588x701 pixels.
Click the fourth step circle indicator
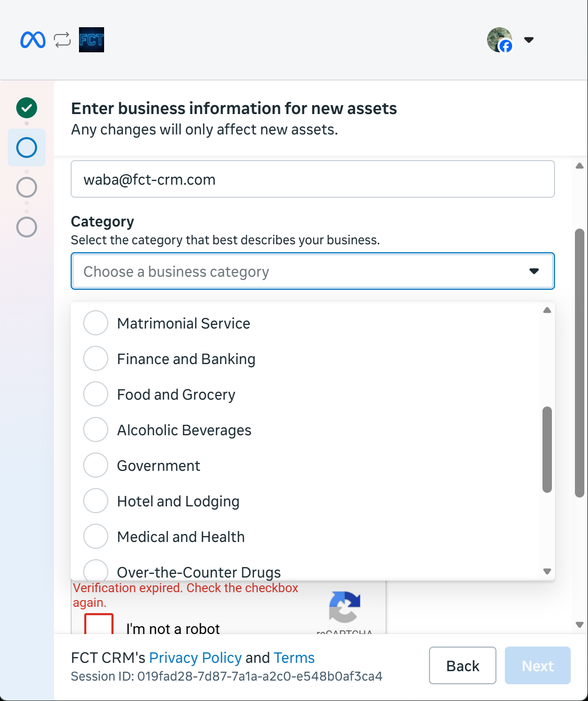pos(27,227)
